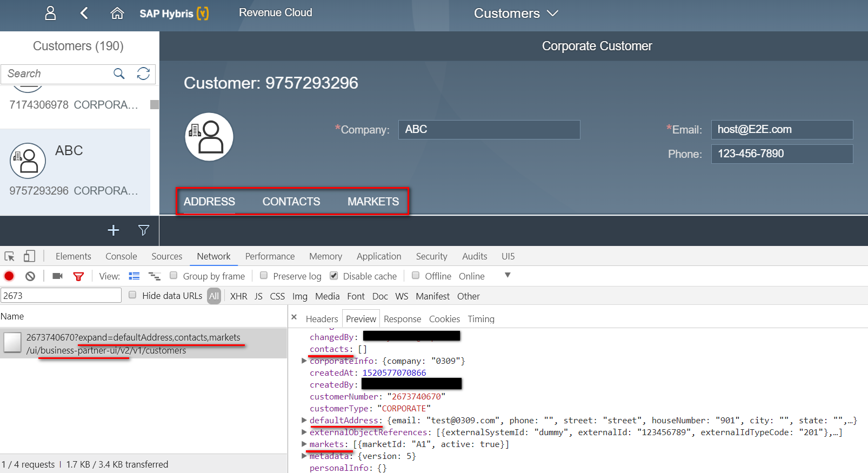Screen dimensions: 868x473
Task: Show the Timing tab of the request
Action: [x=481, y=319]
